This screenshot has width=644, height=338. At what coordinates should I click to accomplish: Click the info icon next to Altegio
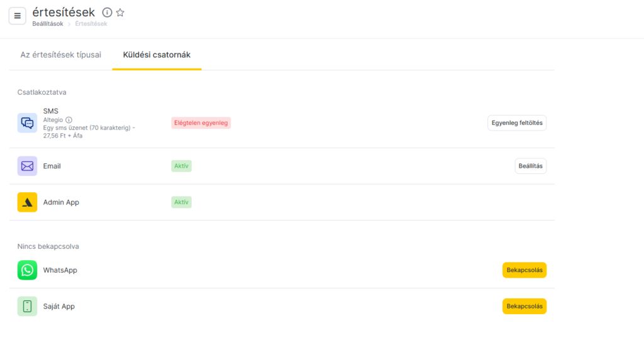click(69, 120)
